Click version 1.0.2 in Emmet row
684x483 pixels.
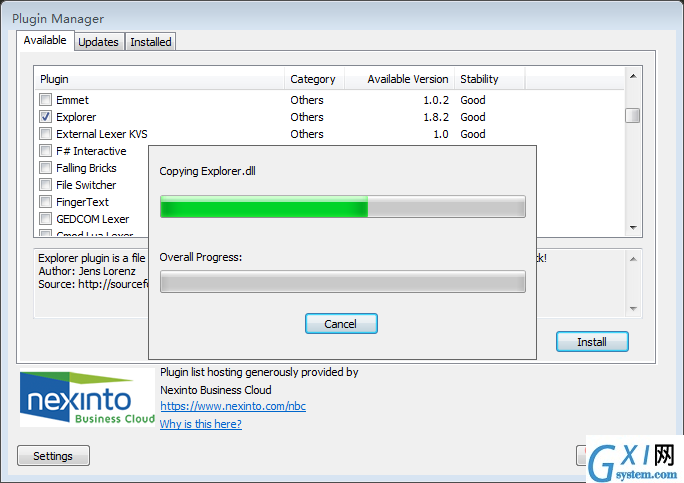click(x=436, y=100)
